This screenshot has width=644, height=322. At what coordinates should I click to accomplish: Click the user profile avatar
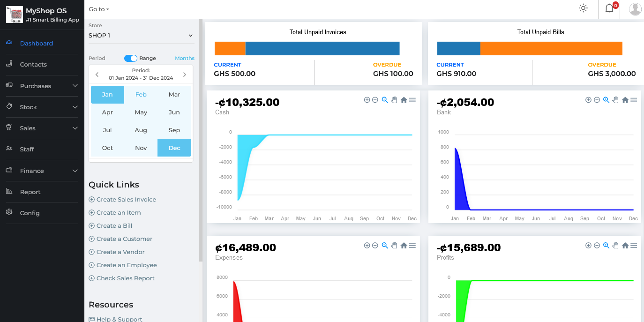tap(635, 9)
